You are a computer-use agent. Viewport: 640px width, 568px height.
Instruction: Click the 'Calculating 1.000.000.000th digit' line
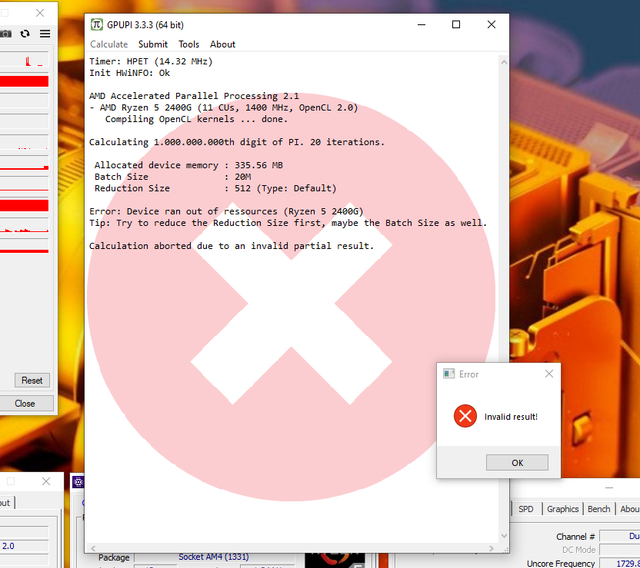point(237,142)
